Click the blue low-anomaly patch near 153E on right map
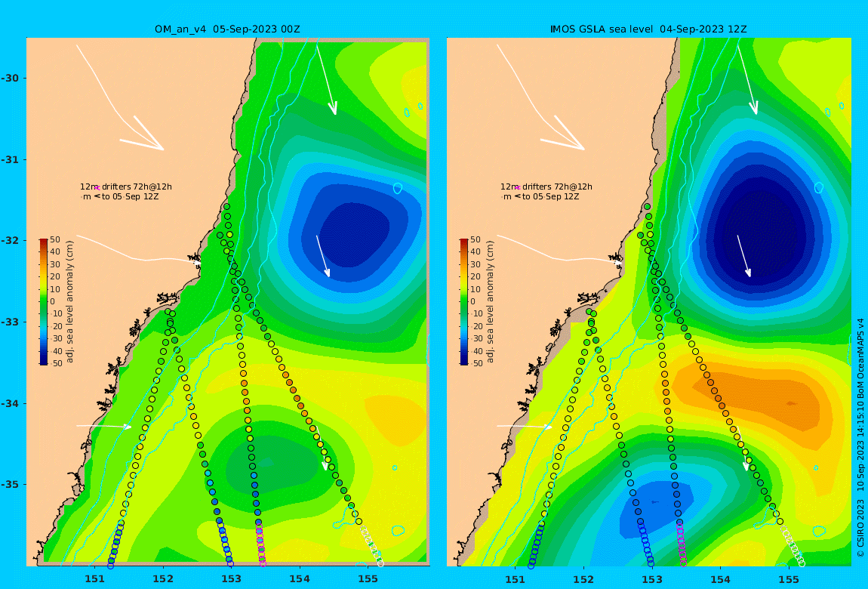The width and height of the screenshot is (868, 589). pos(656,507)
